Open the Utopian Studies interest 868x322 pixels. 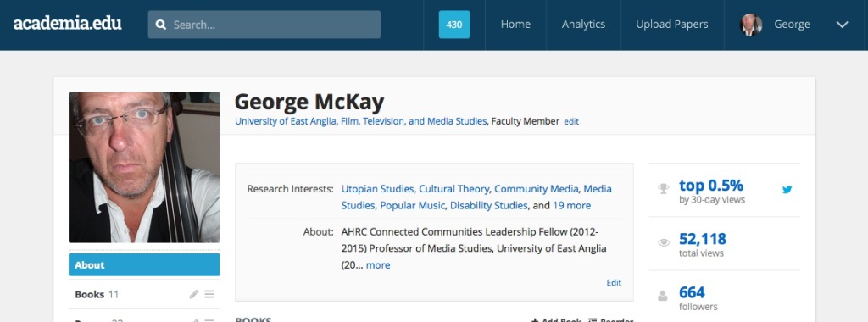[x=377, y=189]
